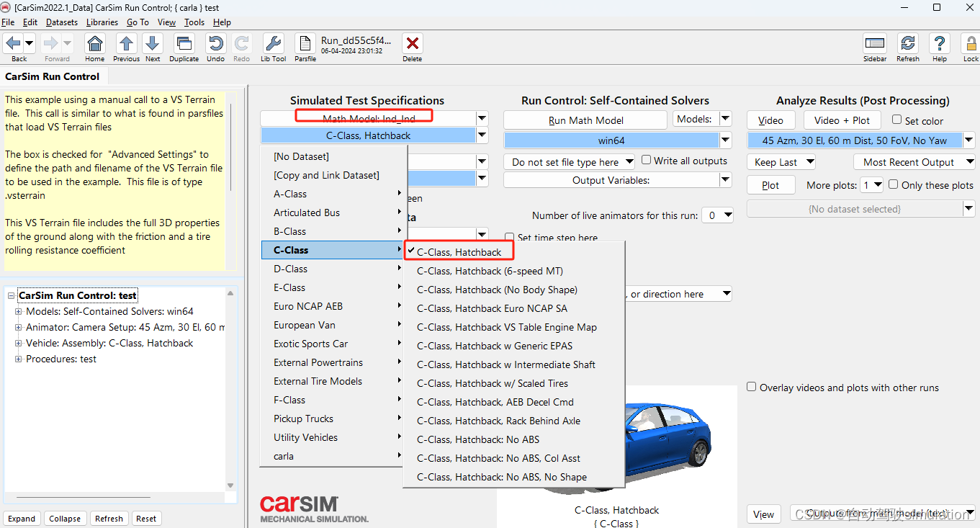980x528 pixels.
Task: Click the Video button
Action: coord(770,120)
